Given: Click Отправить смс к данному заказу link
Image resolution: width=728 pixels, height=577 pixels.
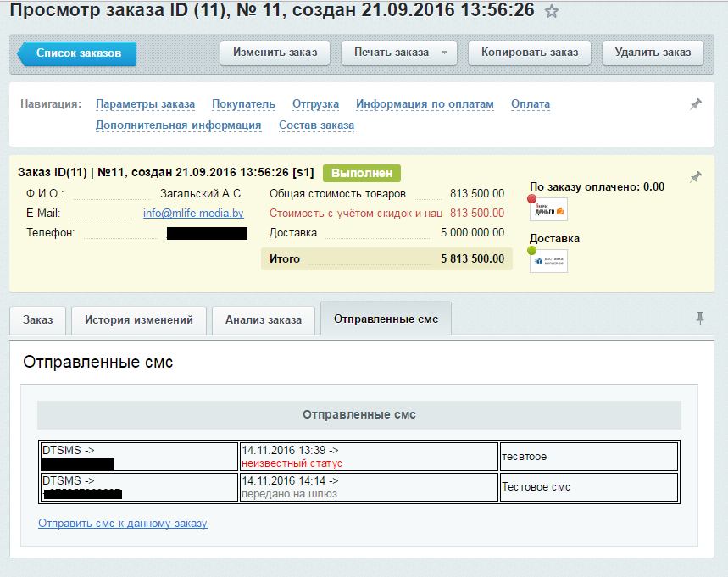Looking at the screenshot, I should pos(122,524).
